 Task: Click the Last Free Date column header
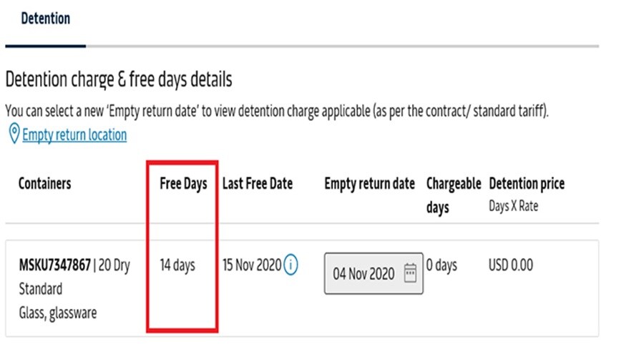tap(257, 184)
